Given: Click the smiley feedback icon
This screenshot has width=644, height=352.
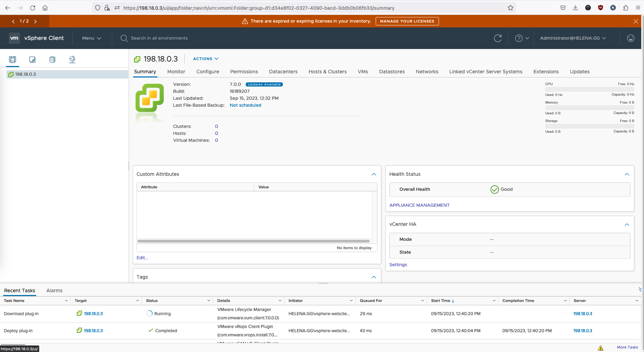Looking at the screenshot, I should (x=630, y=38).
